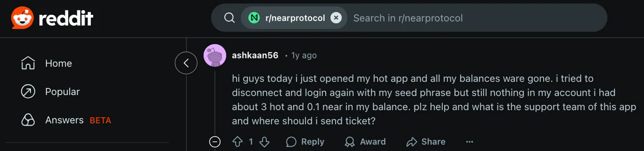This screenshot has width=644, height=151.
Task: Click the Home house icon
Action: pyautogui.click(x=28, y=63)
